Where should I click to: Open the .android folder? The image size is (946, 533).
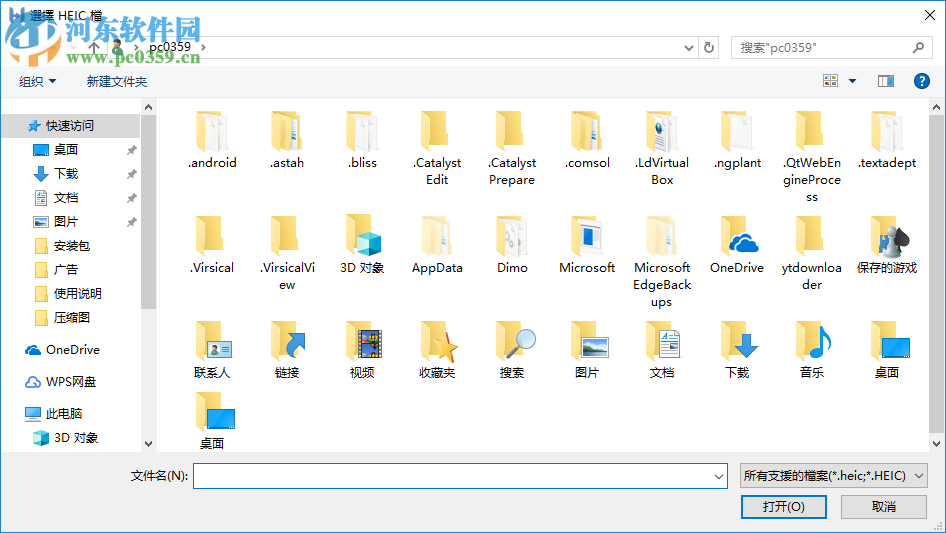(212, 140)
